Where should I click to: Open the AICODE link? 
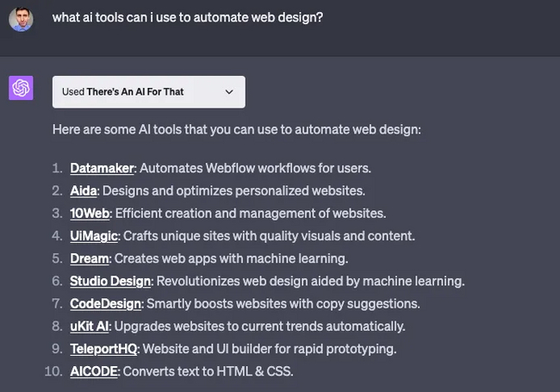(94, 371)
